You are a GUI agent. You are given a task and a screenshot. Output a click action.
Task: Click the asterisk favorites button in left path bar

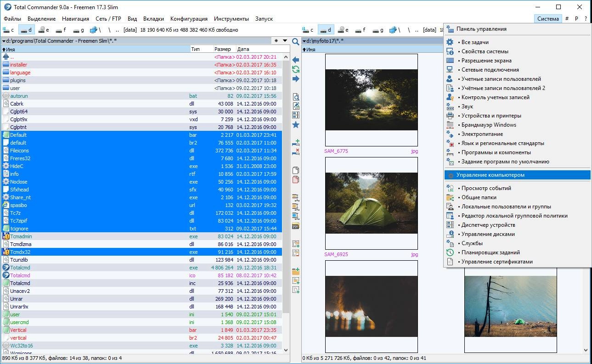click(x=276, y=41)
